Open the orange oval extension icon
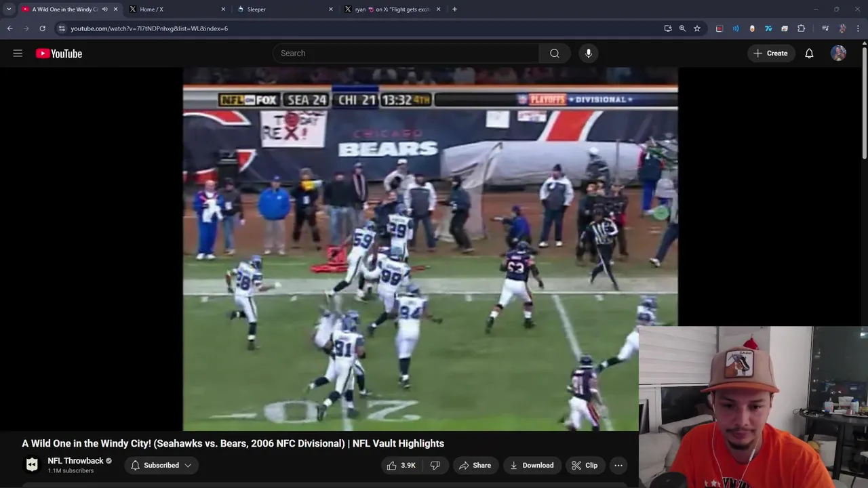 click(x=752, y=28)
